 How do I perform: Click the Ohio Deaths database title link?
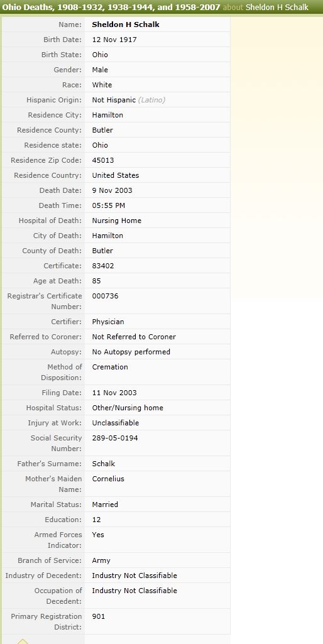111,8
